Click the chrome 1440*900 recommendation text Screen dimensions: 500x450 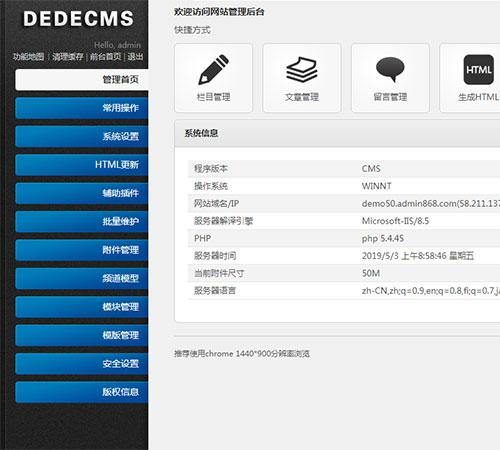(x=242, y=354)
